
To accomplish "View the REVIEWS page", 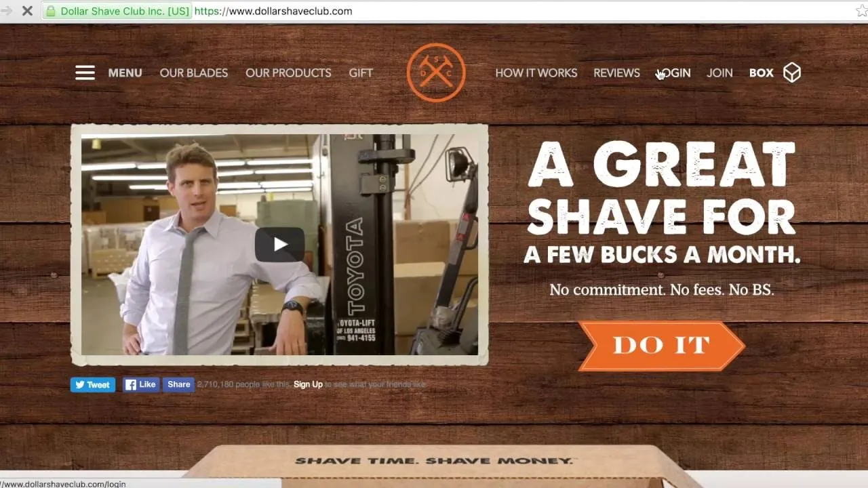I will [x=616, y=73].
